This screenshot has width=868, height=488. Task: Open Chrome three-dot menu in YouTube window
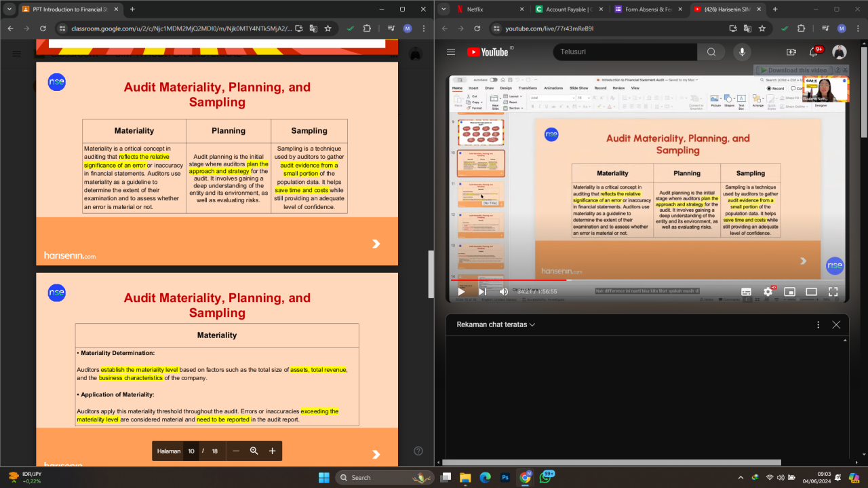858,29
